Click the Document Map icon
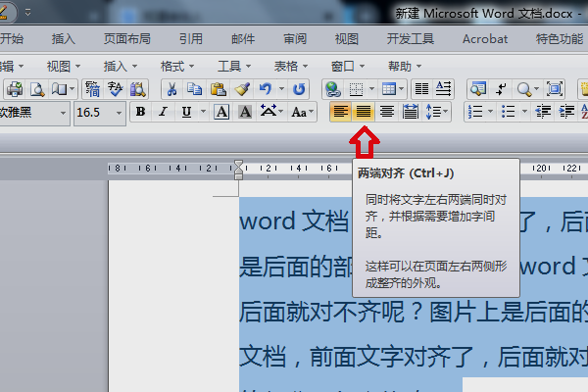The image size is (588, 392). [478, 89]
